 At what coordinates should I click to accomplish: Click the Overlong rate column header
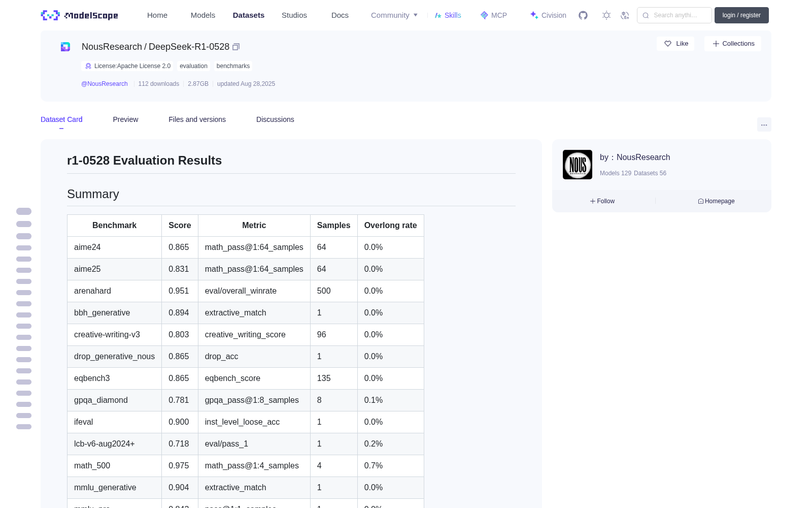click(391, 226)
